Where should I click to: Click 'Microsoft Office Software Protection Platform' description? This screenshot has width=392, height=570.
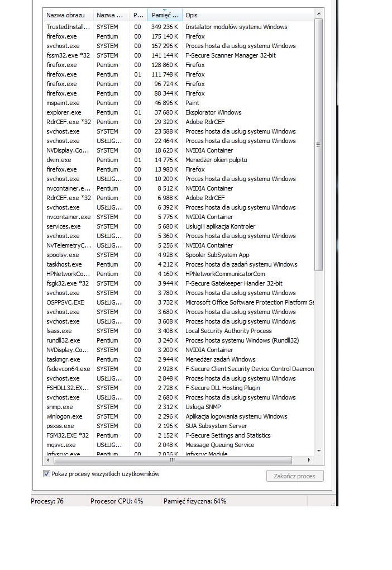point(250,302)
